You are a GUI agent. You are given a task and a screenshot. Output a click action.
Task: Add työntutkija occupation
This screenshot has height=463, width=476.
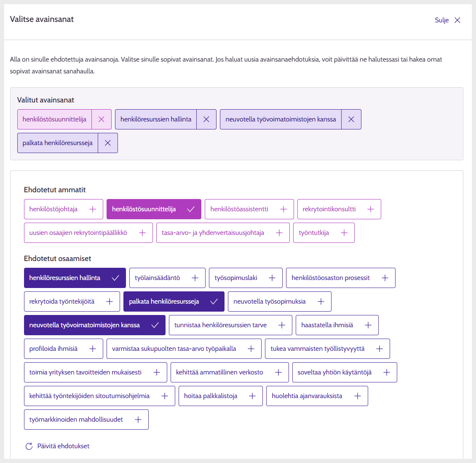(x=324, y=233)
